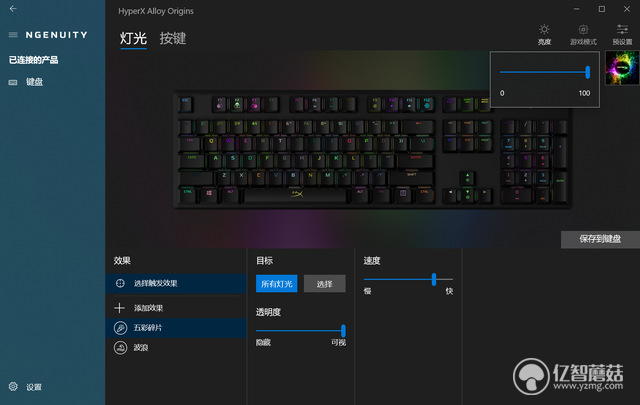Select the 五彩碎片 effect icon
The height and width of the screenshot is (405, 640).
120,328
